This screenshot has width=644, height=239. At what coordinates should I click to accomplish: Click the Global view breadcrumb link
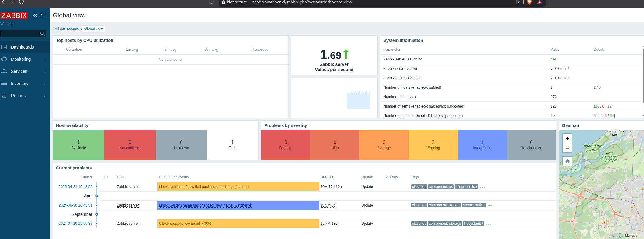coord(94,29)
